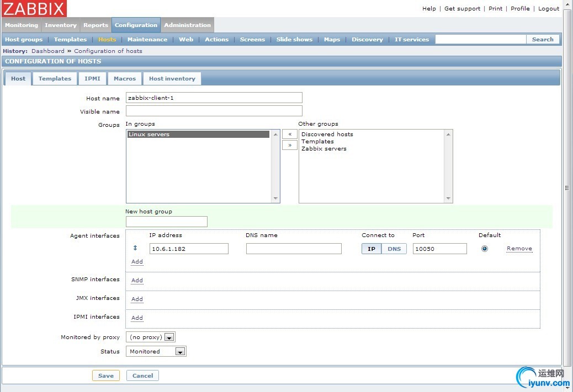This screenshot has height=392, width=573.
Task: Select Zabbix servers in Other groups
Action: 324,149
